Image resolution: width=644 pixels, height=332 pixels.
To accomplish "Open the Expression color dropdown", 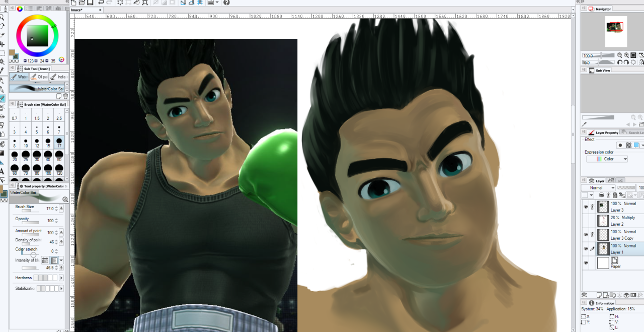I will 607,159.
